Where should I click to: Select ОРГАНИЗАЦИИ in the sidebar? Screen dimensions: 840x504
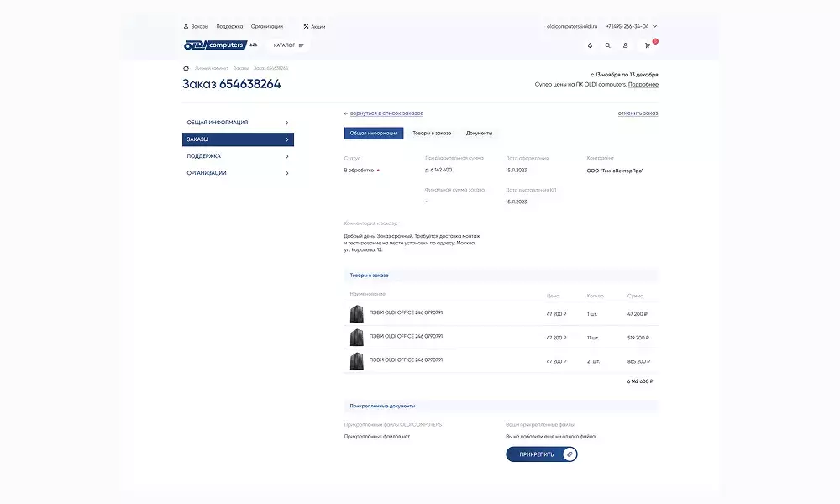pos(238,173)
